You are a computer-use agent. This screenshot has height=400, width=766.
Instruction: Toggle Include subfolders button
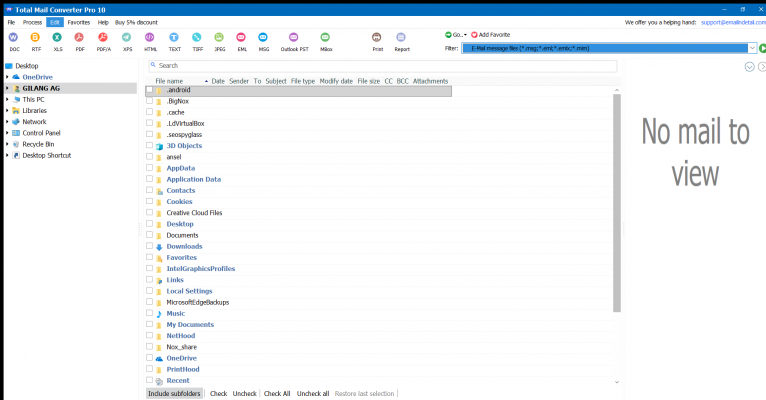(x=174, y=394)
